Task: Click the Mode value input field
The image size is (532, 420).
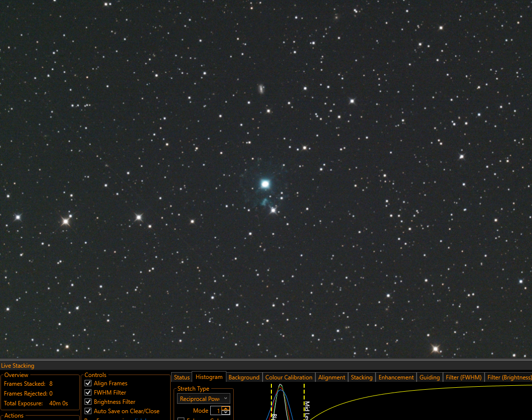Action: tap(216, 411)
